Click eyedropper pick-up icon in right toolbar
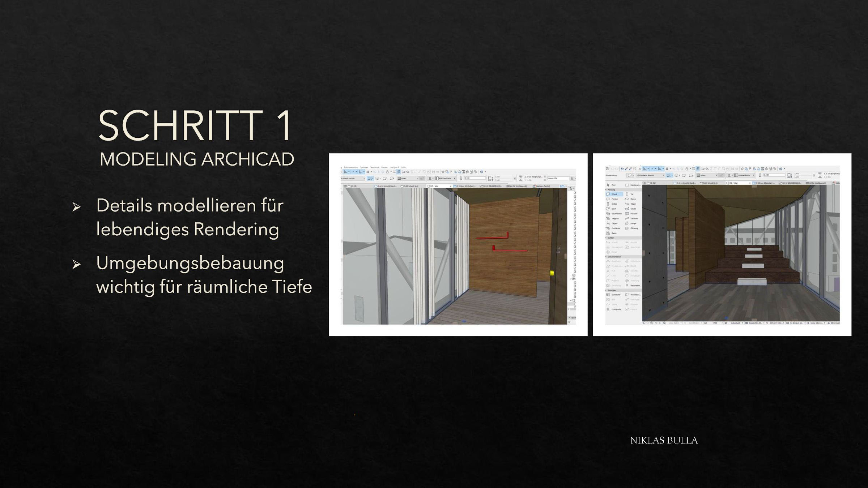 626,169
